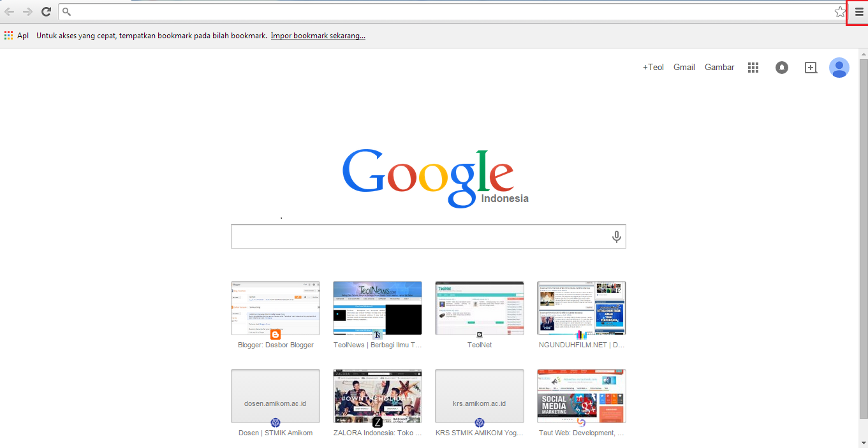Open the Apl apps shortcut
Viewport: 868px width, 448px height.
[17, 36]
